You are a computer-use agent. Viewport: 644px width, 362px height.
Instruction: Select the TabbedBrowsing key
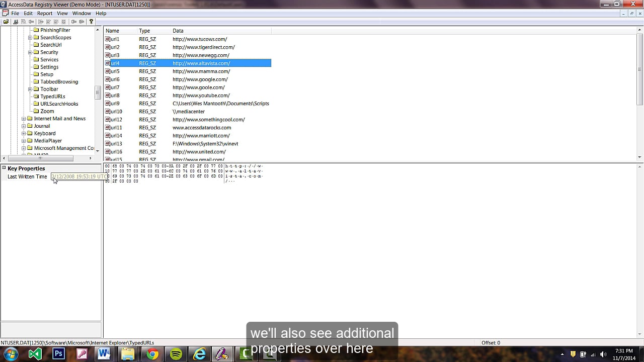pyautogui.click(x=59, y=82)
